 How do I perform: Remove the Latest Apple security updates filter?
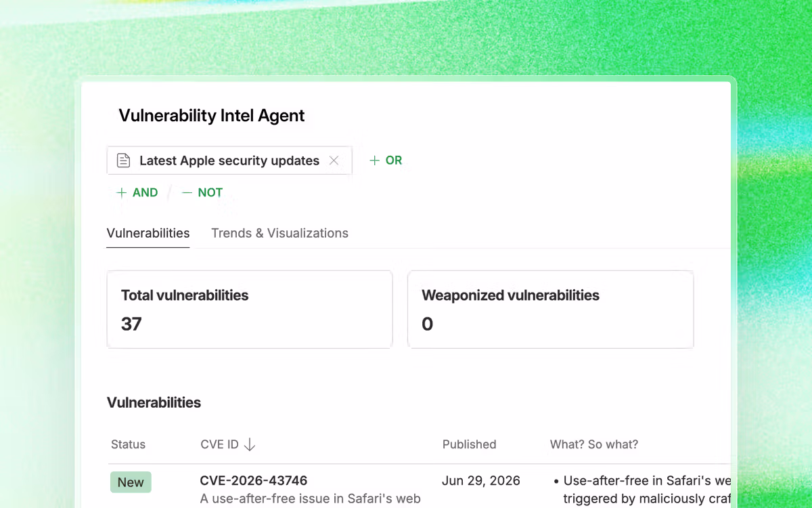tap(334, 161)
